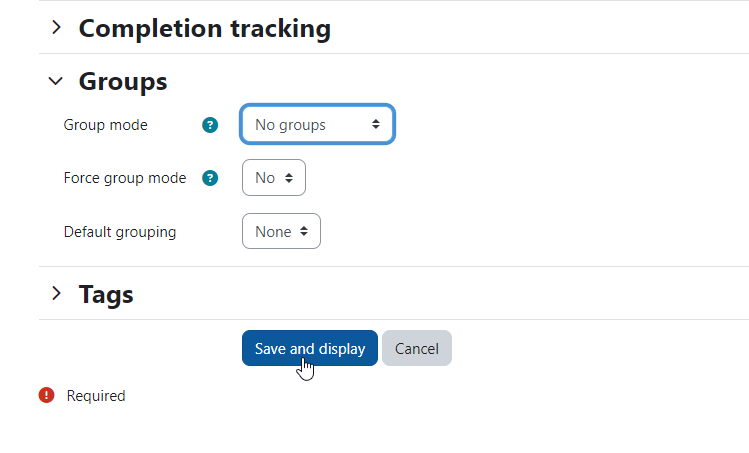Click the Groups heading text

click(x=123, y=81)
